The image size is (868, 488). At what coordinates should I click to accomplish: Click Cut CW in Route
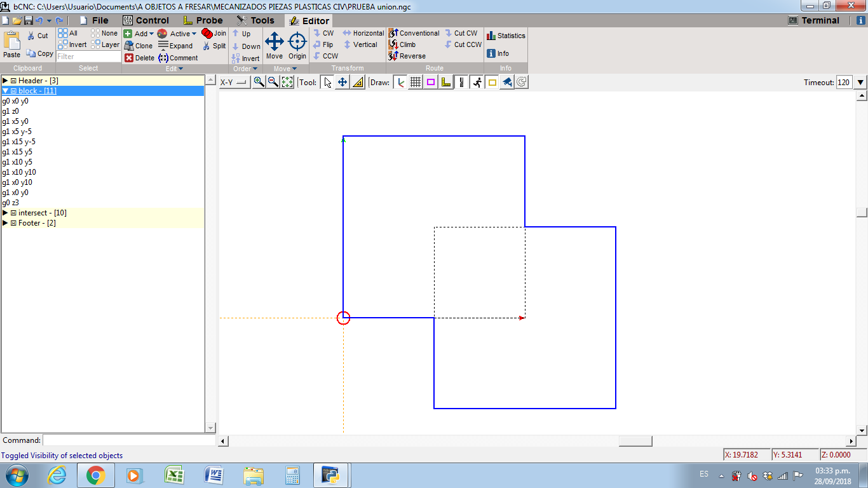[x=461, y=33]
